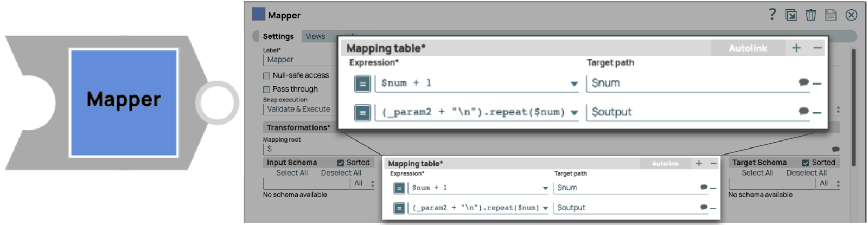Image resolution: width=868 pixels, height=225 pixels.
Task: Click the trash icon to delete the Mapper
Action: tap(810, 15)
